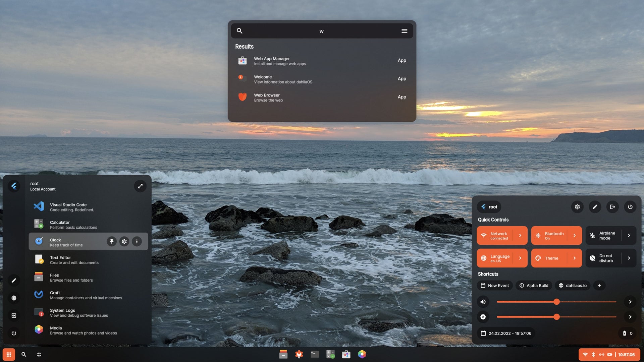Turn off Bluetooth quick control tile
Viewport: 644px width, 362px height.
click(550, 236)
